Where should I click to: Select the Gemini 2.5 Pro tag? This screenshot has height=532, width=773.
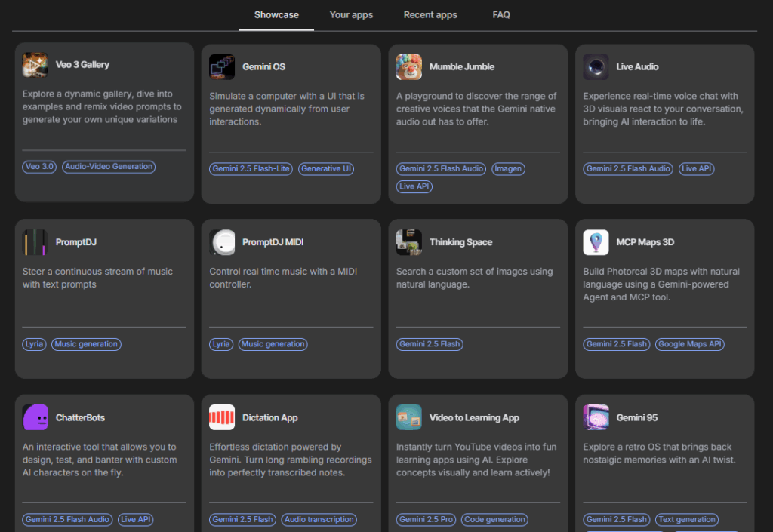pos(426,519)
